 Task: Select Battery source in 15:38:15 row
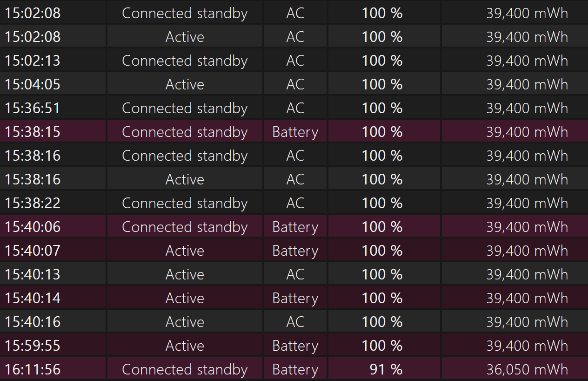[x=295, y=132]
